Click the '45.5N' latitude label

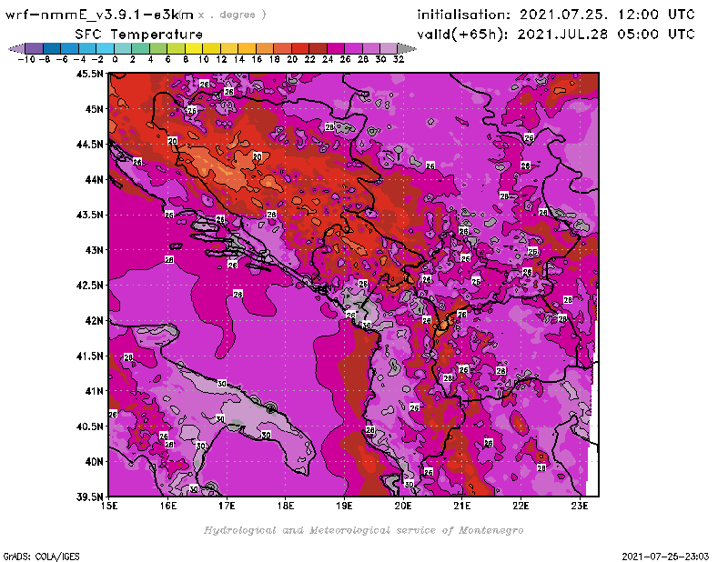[x=89, y=74]
